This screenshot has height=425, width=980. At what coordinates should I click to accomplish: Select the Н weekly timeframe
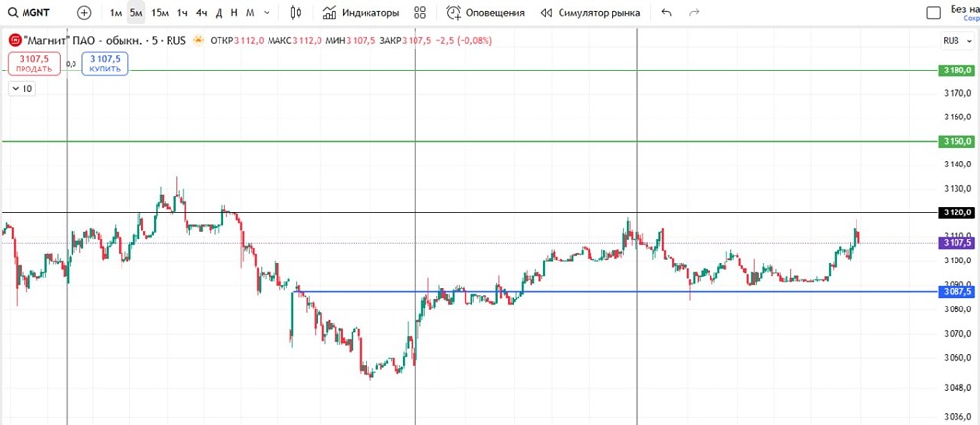(x=234, y=13)
